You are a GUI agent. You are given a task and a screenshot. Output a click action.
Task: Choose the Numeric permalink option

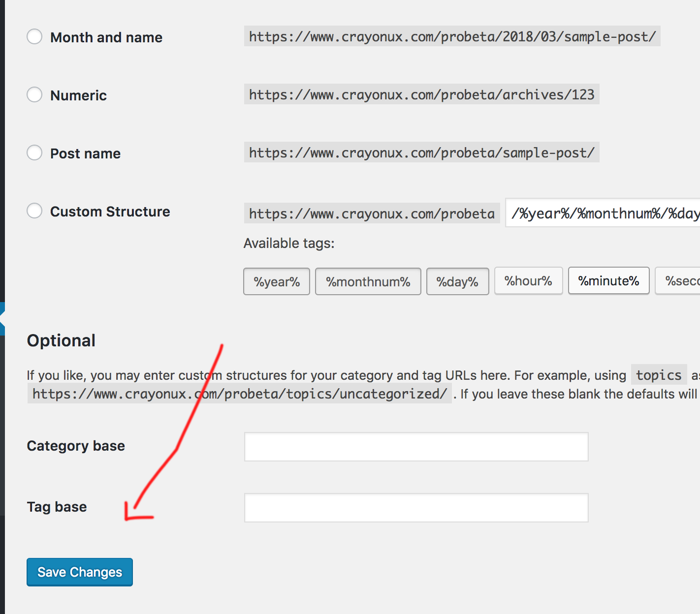click(34, 94)
